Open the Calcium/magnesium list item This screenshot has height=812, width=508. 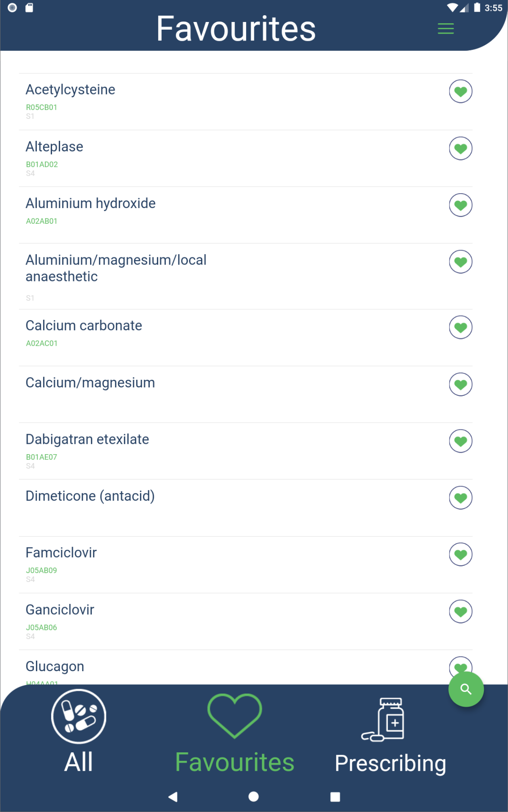click(x=90, y=383)
